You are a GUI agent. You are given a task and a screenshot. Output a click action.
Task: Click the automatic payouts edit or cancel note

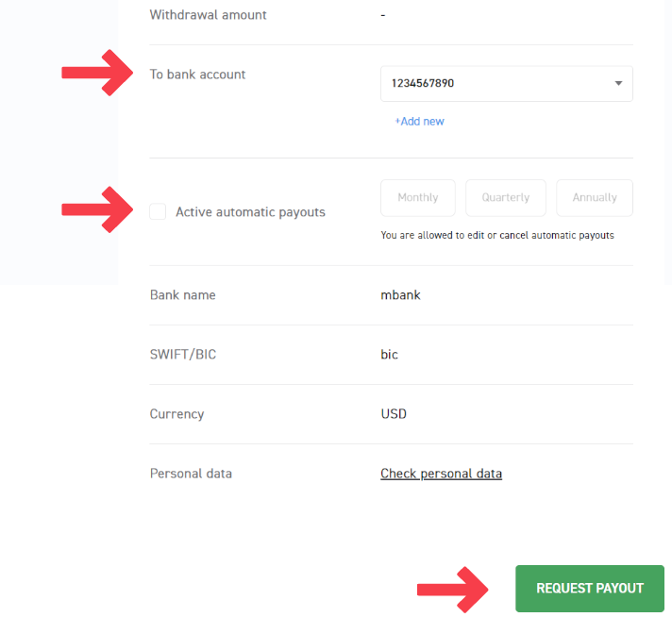click(x=497, y=235)
